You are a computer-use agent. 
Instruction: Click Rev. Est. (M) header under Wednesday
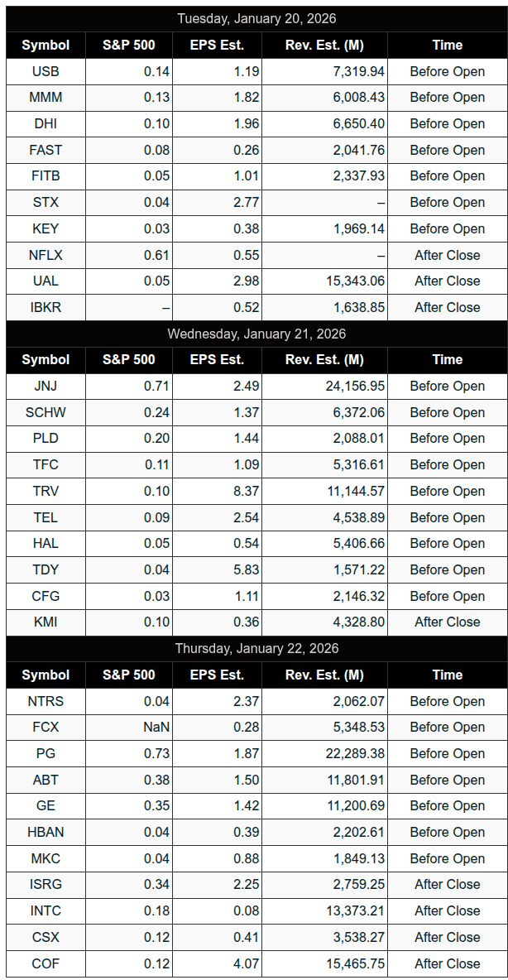[x=324, y=359]
